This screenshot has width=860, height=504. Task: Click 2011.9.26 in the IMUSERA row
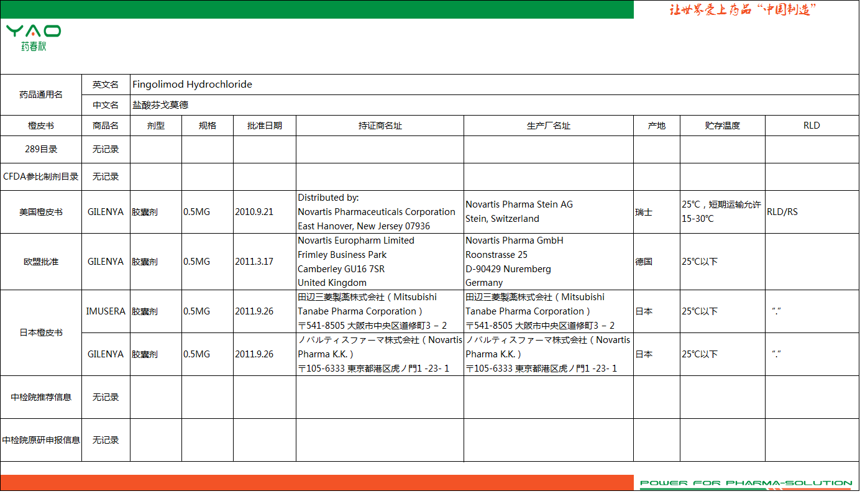[265, 311]
